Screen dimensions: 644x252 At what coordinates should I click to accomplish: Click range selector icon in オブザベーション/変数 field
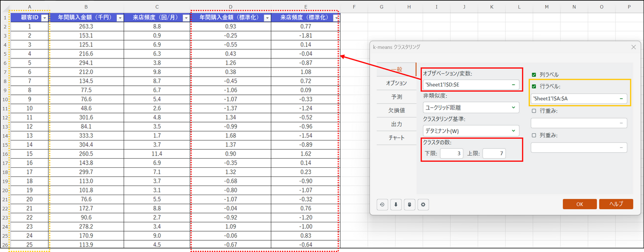[x=513, y=85]
